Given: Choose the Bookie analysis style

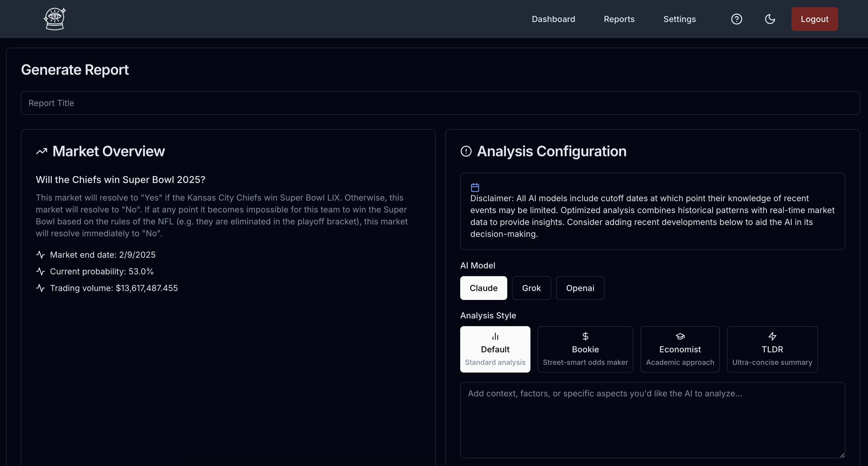Looking at the screenshot, I should click(x=585, y=349).
